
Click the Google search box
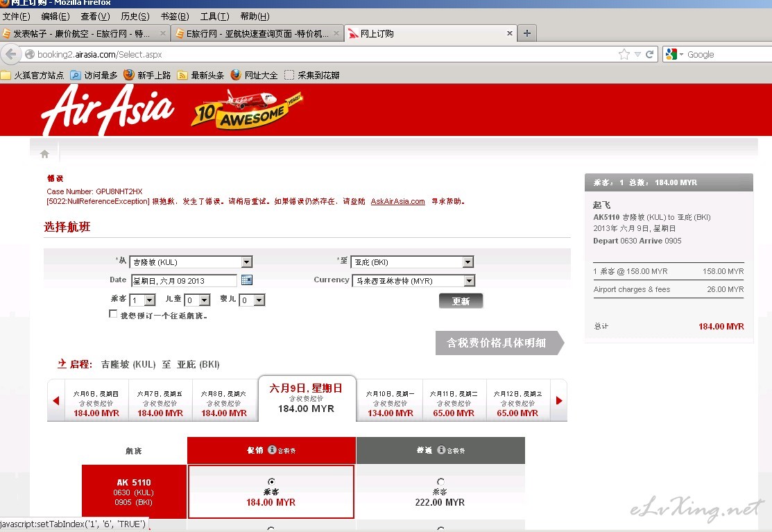point(729,55)
